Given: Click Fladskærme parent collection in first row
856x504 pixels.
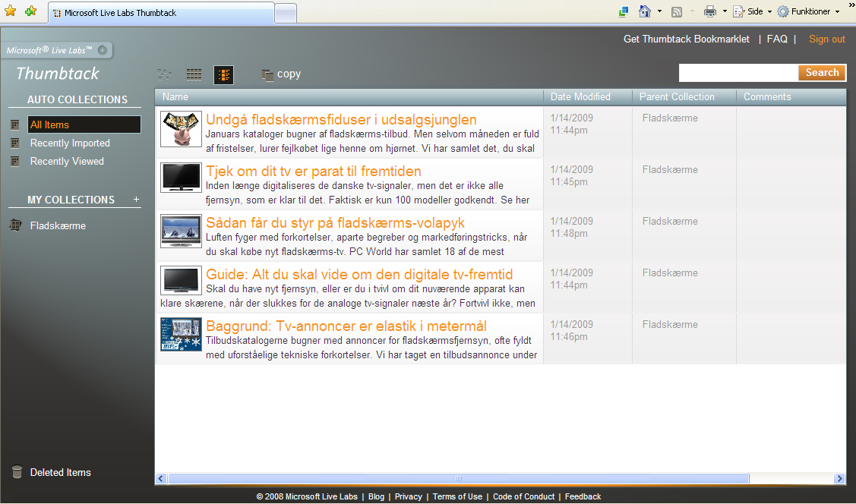Looking at the screenshot, I should 670,118.
